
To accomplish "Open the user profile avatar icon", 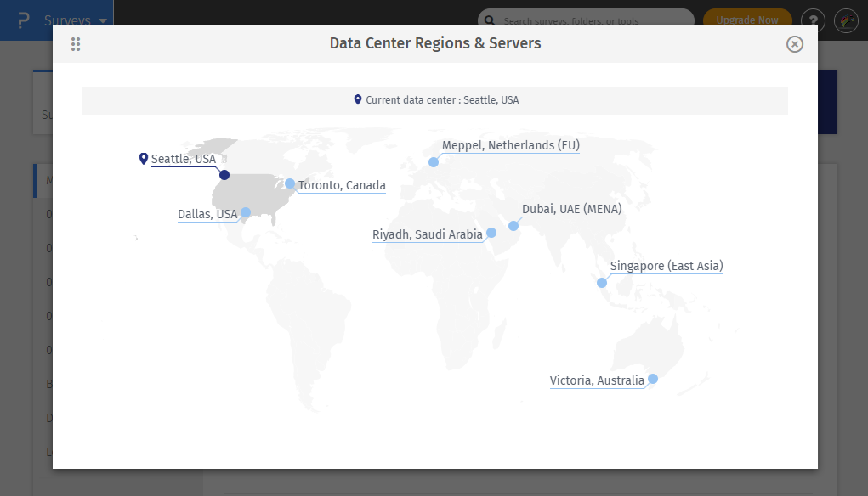I will click(x=846, y=21).
